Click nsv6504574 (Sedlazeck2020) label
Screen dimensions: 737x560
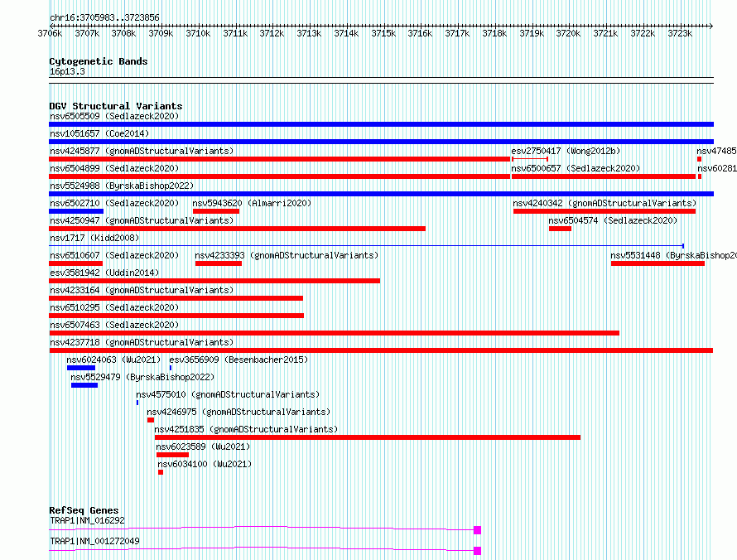click(x=613, y=220)
